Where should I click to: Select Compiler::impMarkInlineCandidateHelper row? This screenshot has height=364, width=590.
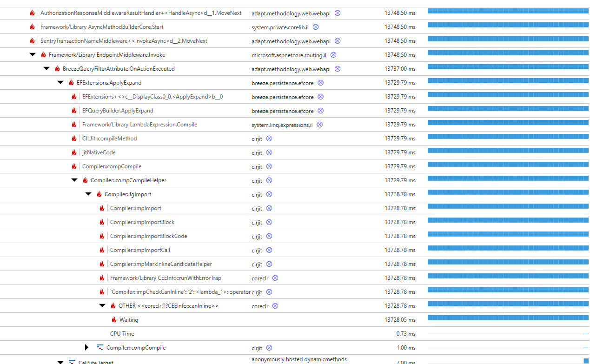[x=295, y=264]
